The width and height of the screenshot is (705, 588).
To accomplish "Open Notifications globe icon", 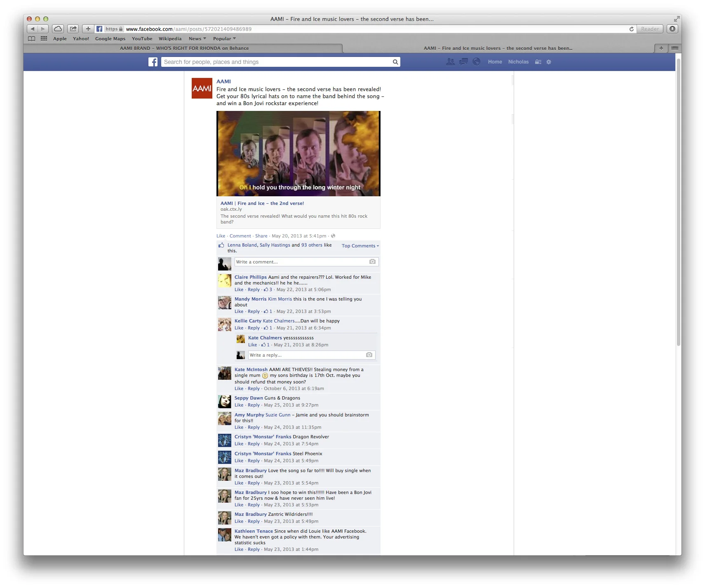I will pyautogui.click(x=477, y=62).
